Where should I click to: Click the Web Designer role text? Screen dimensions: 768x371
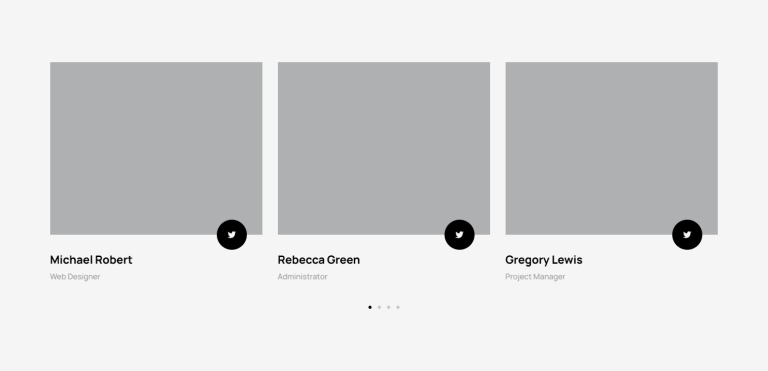click(x=75, y=276)
